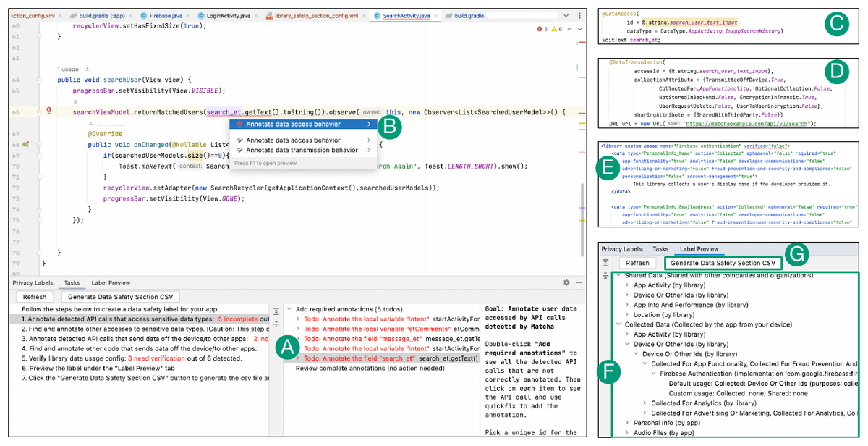
Task: Choose 'Annotate data transmission behavior' menu entry
Action: 302,150
